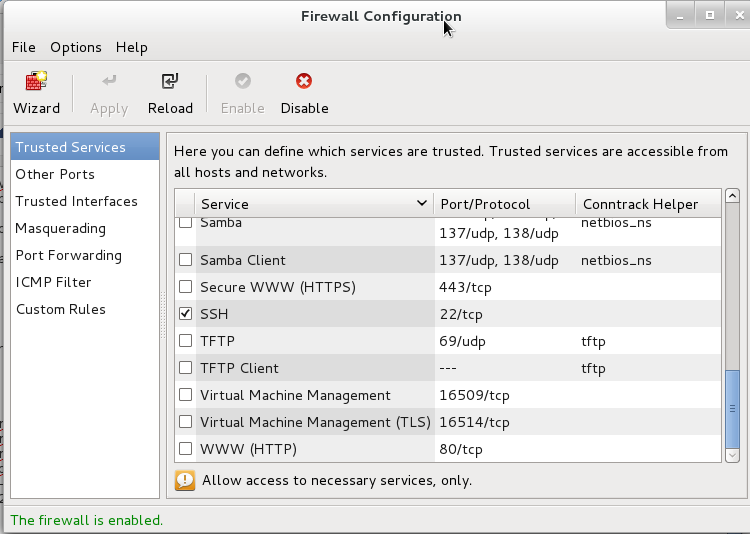Screen dimensions: 750x534
Task: Click the red Disable firewall icon
Action: point(304,82)
